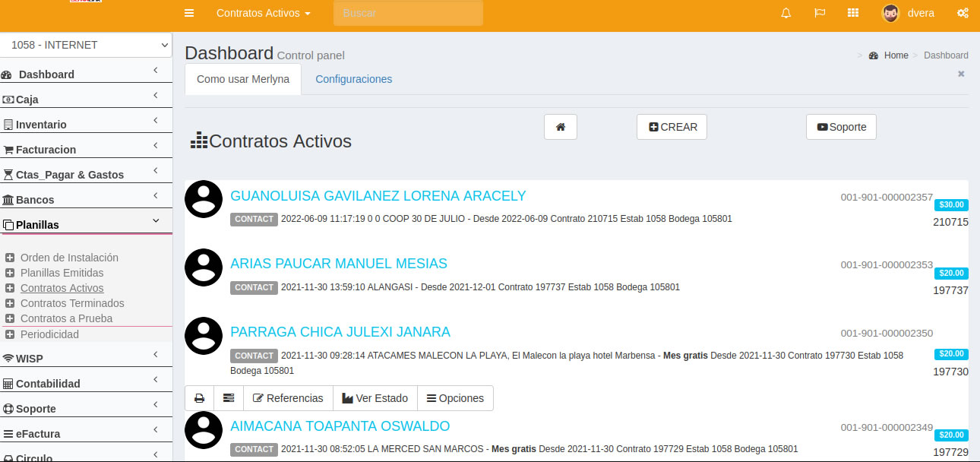Open the Contratos Activos dropdown in the header
The width and height of the screenshot is (980, 462).
tap(263, 13)
